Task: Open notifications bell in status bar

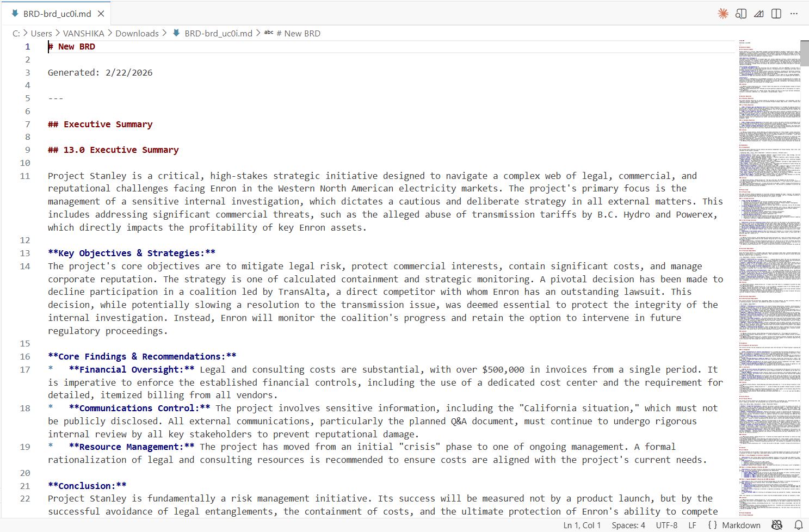Action: [798, 525]
